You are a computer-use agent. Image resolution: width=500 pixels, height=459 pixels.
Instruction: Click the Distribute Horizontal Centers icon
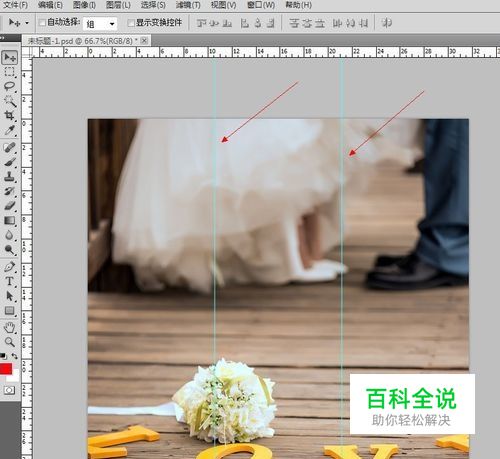click(350, 23)
